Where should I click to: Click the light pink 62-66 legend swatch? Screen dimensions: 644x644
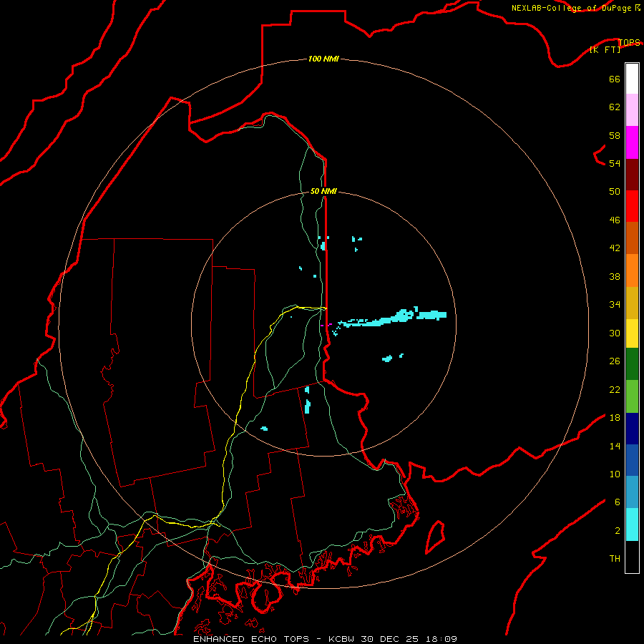[x=632, y=109]
